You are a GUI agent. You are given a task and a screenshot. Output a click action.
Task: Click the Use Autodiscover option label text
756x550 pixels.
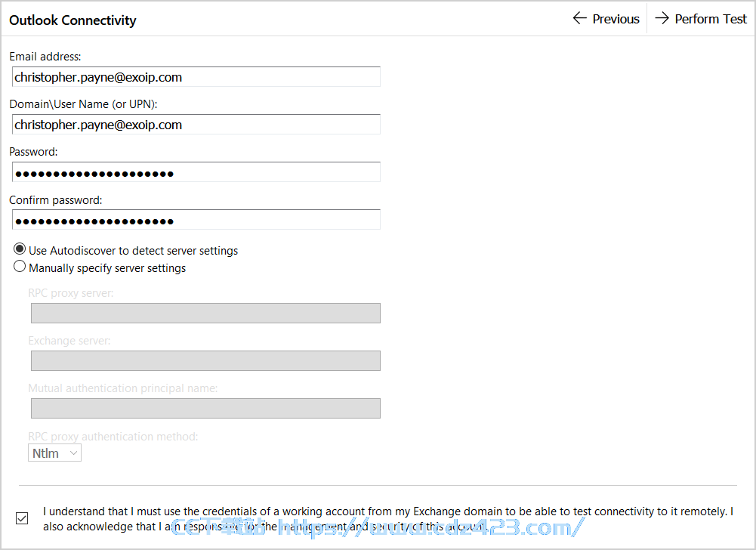click(134, 250)
